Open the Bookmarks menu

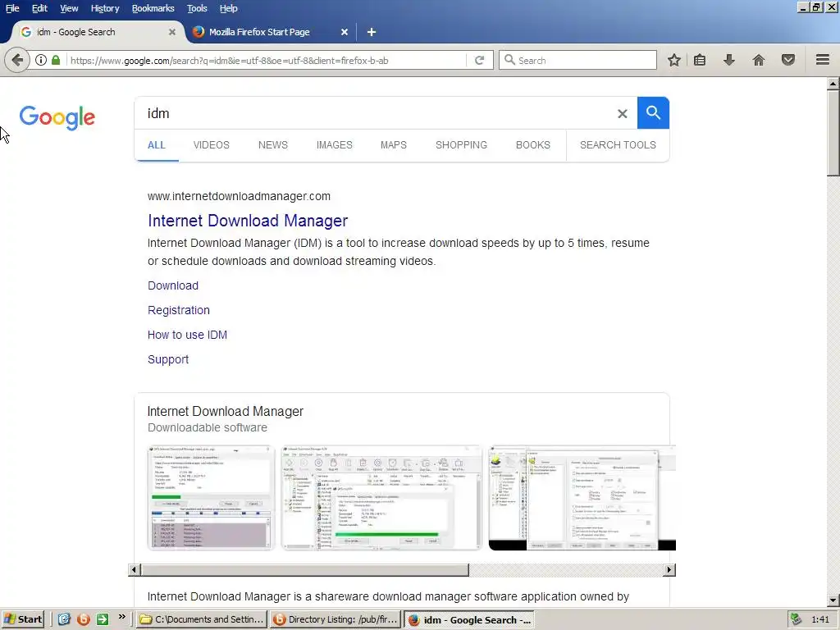(153, 8)
